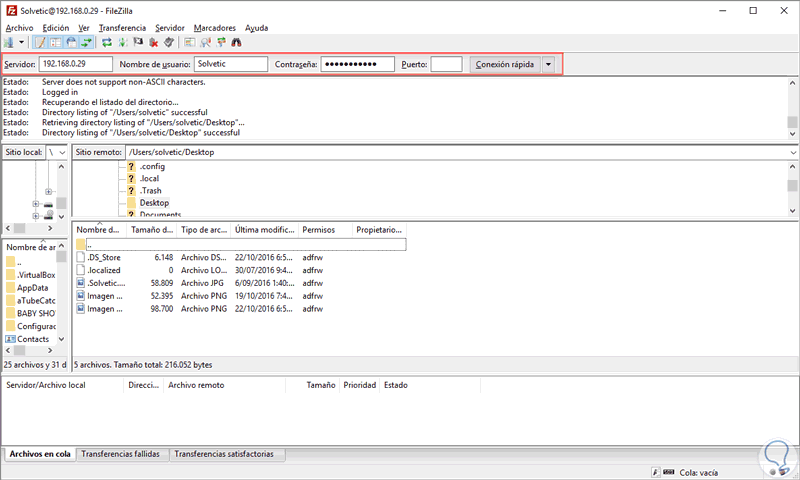The width and height of the screenshot is (800, 480).
Task: Open the Edición menu
Action: tap(56, 28)
